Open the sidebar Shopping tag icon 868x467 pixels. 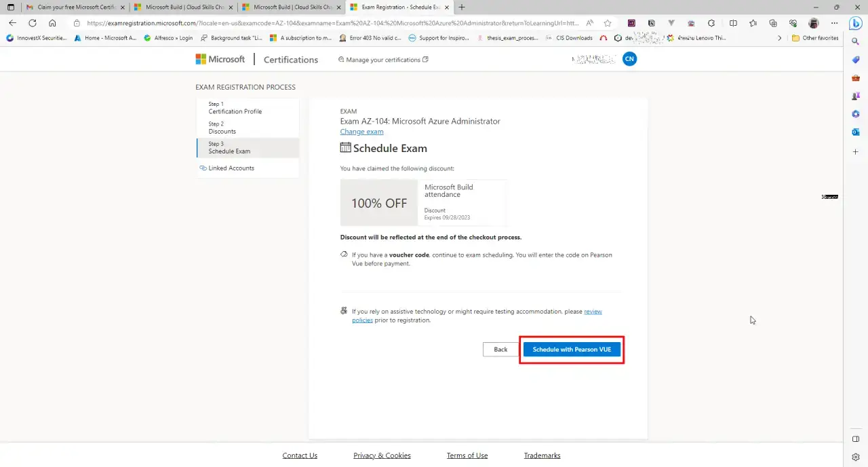[x=856, y=60]
